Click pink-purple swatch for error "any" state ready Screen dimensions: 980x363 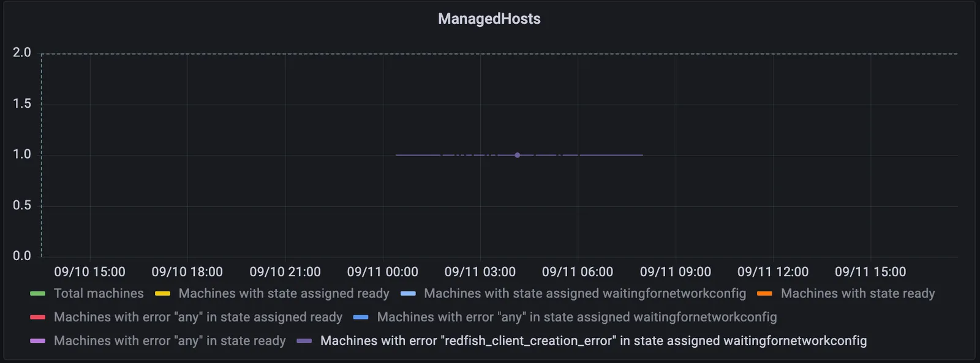click(38, 341)
